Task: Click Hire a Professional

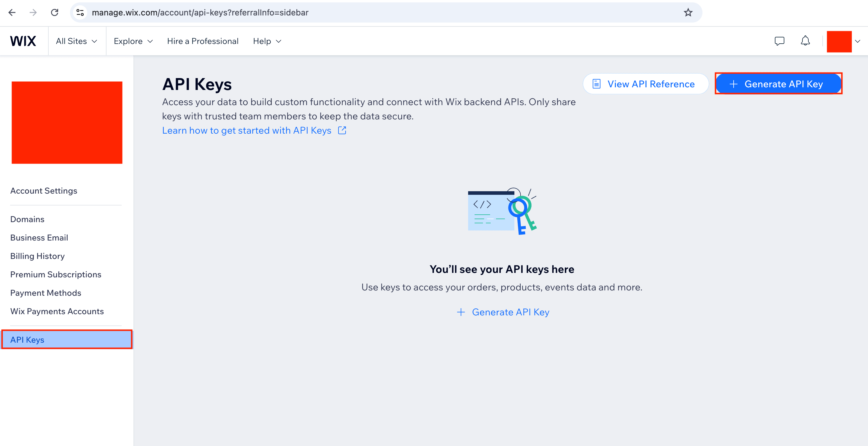Action: pos(203,41)
